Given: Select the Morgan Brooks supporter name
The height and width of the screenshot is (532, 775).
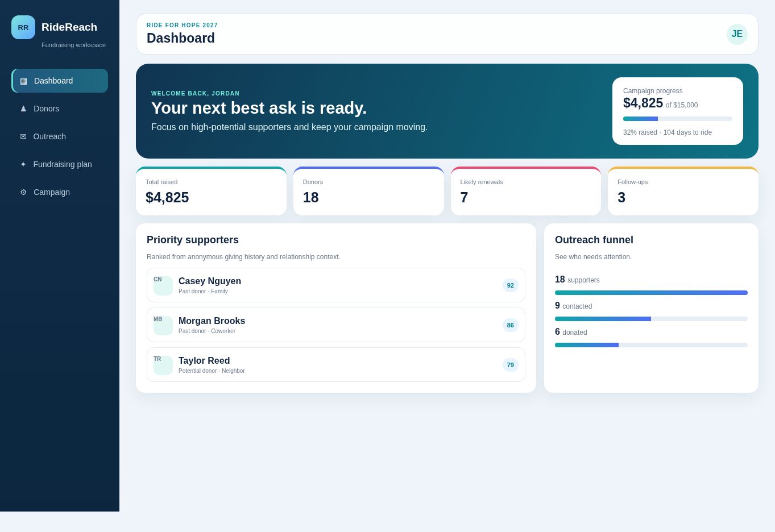Looking at the screenshot, I should [x=212, y=321].
